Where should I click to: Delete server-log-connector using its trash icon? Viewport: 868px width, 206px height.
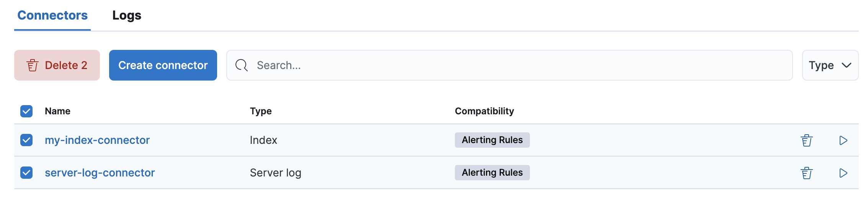click(x=806, y=173)
